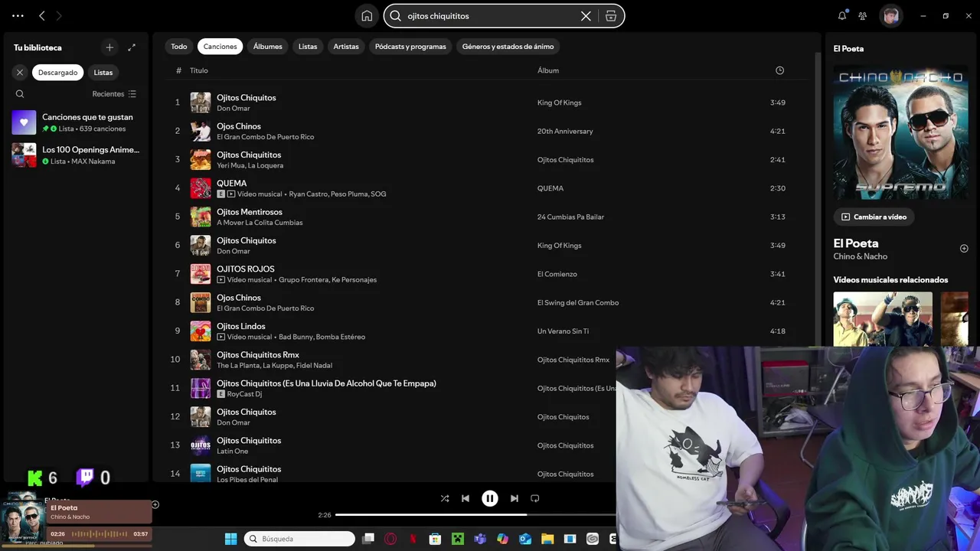Clear library filters with the X chip
The height and width of the screenshot is (551, 980).
click(20, 73)
